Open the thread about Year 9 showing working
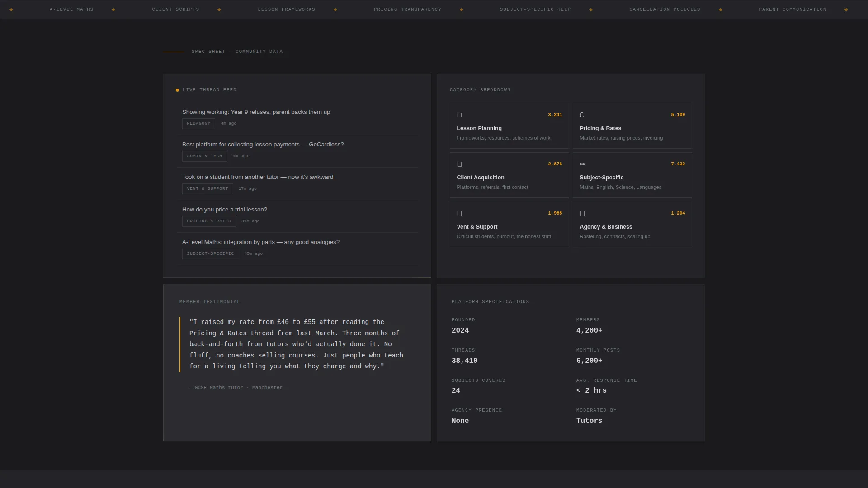This screenshot has height=488, width=868. point(256,112)
